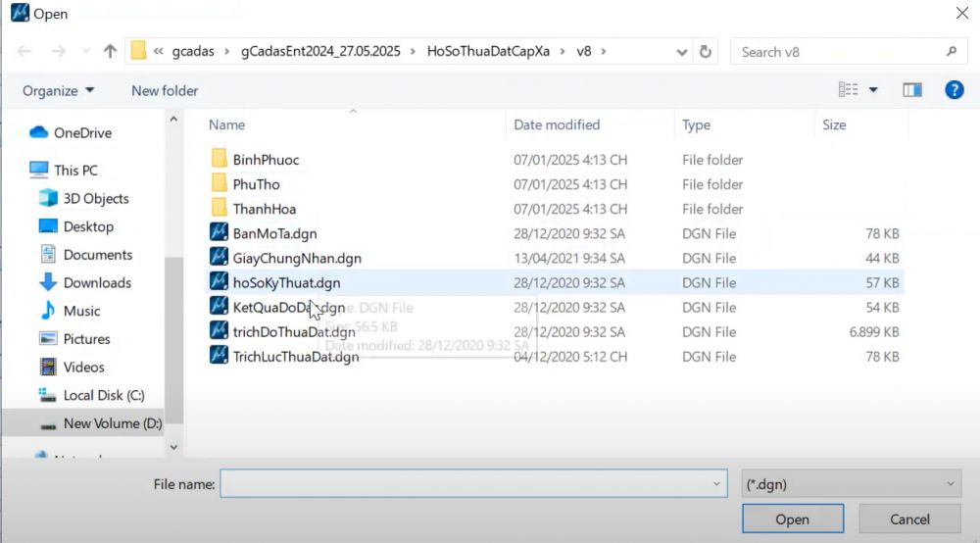The width and height of the screenshot is (980, 543).
Task: Select New Volume (D:) in navigation pane
Action: 112,423
